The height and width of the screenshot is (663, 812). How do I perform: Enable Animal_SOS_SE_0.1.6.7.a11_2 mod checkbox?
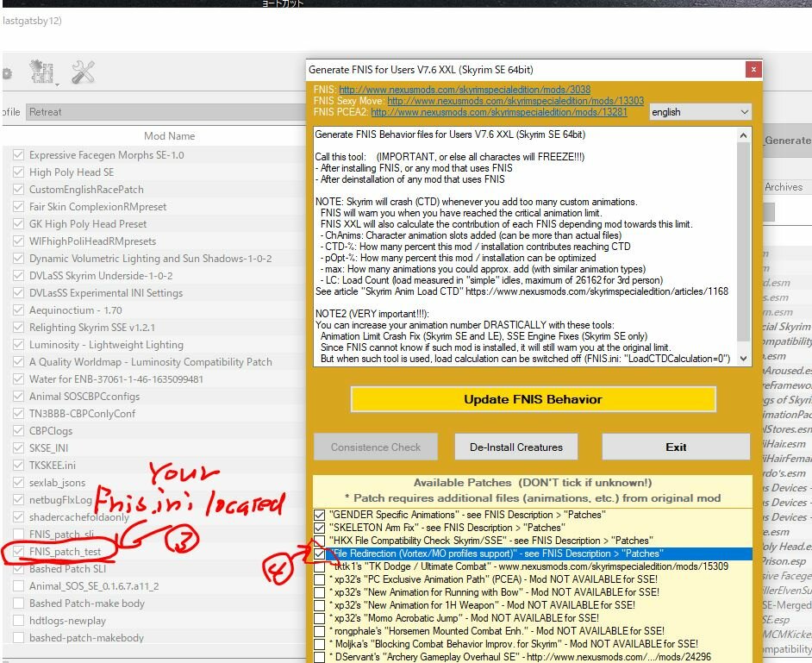(x=18, y=585)
